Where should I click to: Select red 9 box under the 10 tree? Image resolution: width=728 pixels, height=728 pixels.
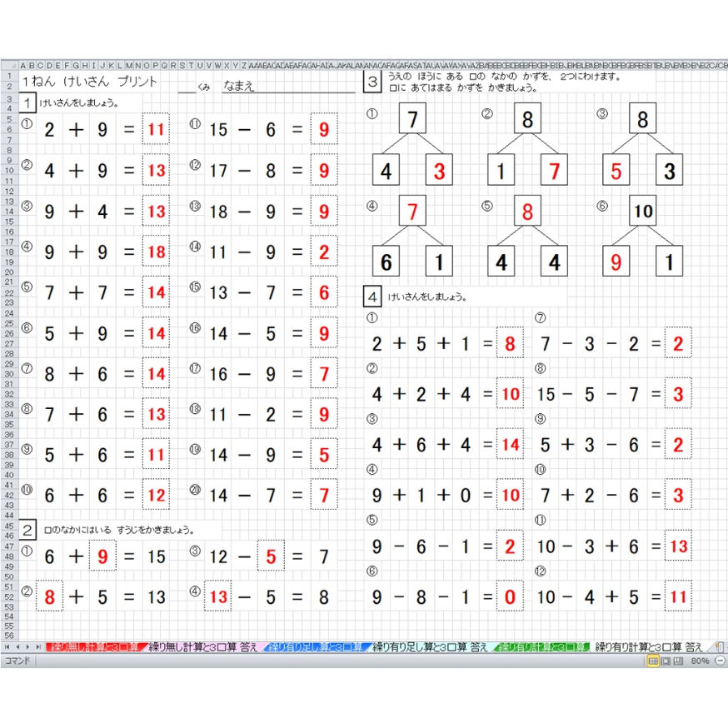tap(616, 262)
